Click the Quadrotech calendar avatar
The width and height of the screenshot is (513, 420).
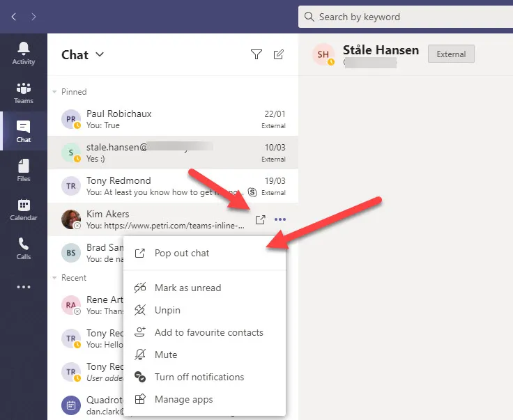pyautogui.click(x=71, y=405)
